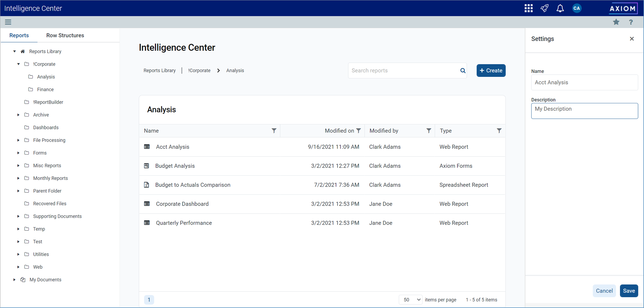The height and width of the screenshot is (308, 644).
Task: Save the settings changes
Action: click(x=628, y=291)
